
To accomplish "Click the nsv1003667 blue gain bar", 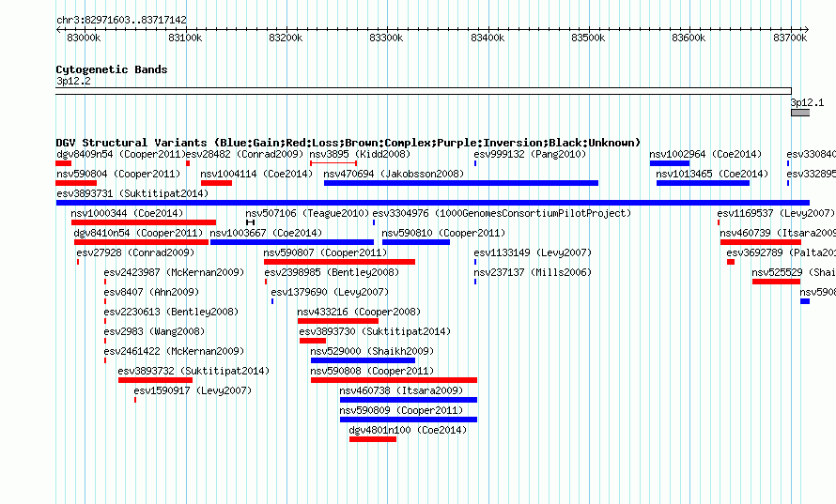I will coord(292,242).
